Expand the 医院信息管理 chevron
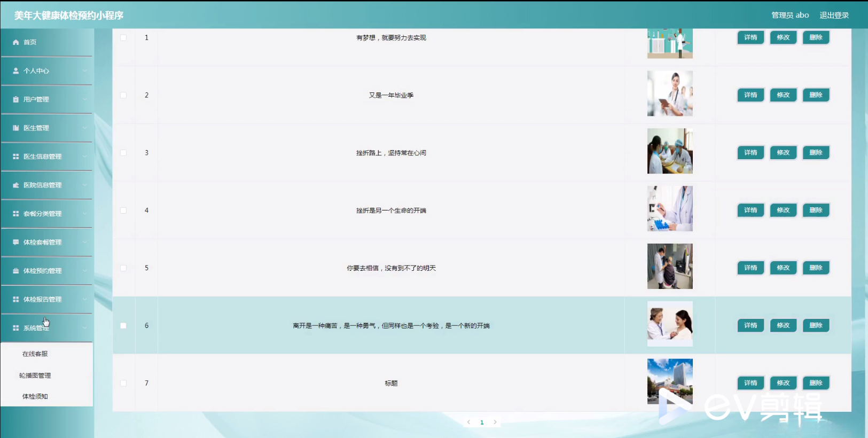The height and width of the screenshot is (438, 868). pos(84,185)
